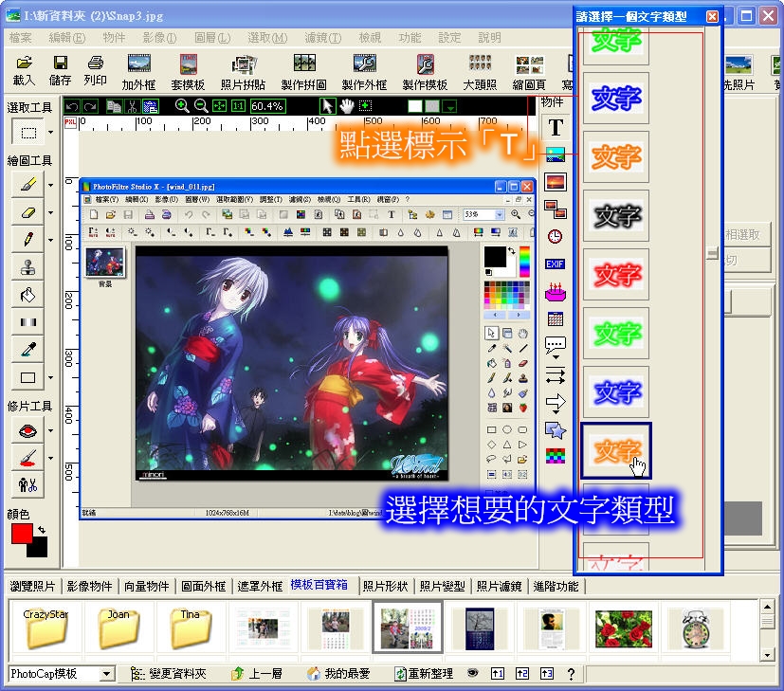This screenshot has height=691, width=784.
Task: Switch to the 瀏覽照片 tab
Action: click(32, 586)
